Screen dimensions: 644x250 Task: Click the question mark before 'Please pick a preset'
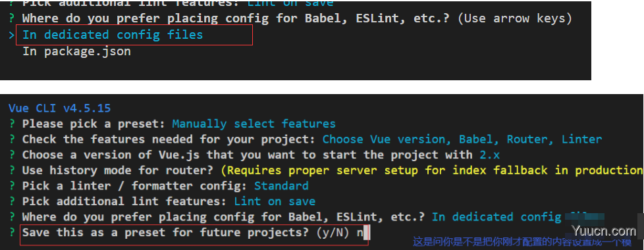(12, 124)
